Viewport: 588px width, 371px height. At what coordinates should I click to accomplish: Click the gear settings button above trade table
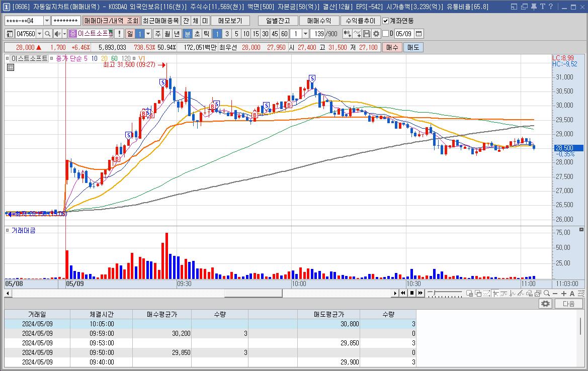tap(546, 304)
